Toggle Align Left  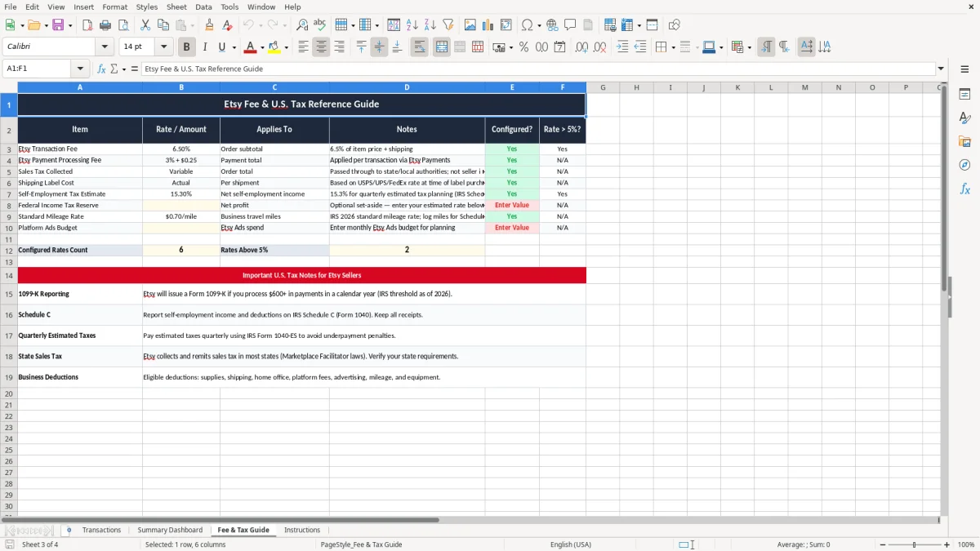(x=303, y=47)
